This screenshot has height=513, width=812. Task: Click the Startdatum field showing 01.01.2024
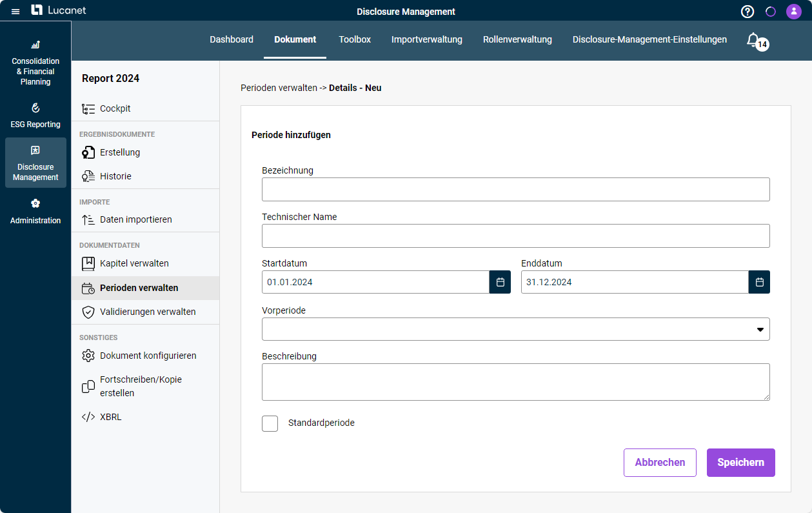point(375,282)
